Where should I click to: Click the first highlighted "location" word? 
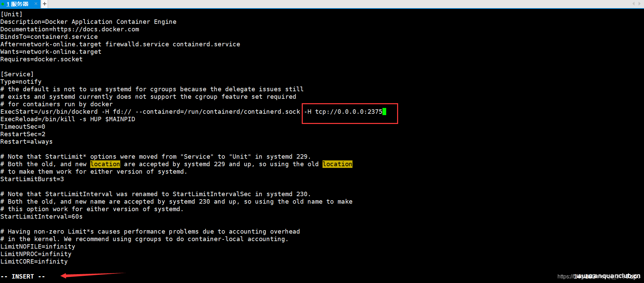coord(105,164)
